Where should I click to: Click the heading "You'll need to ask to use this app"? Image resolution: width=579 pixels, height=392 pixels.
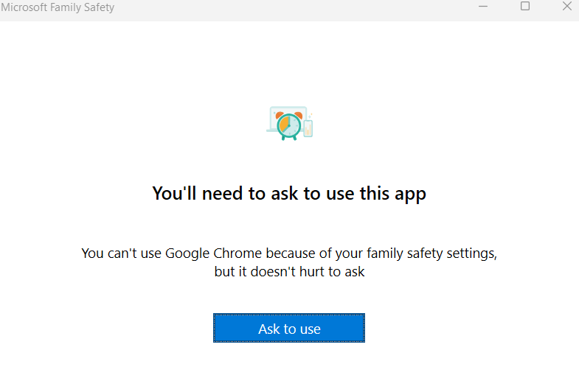[x=289, y=193]
